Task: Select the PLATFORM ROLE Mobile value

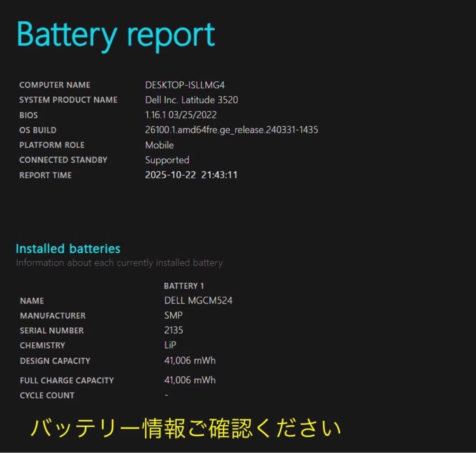Action: pyautogui.click(x=160, y=145)
